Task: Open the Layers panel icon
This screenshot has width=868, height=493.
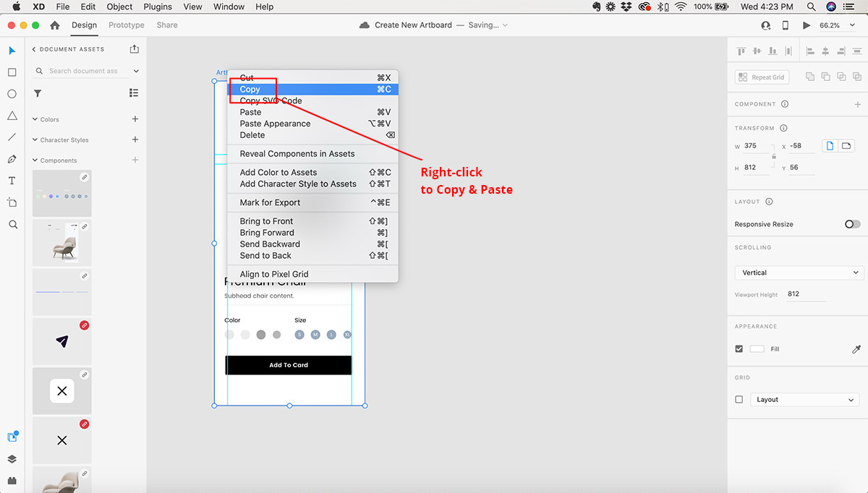Action: [12, 459]
